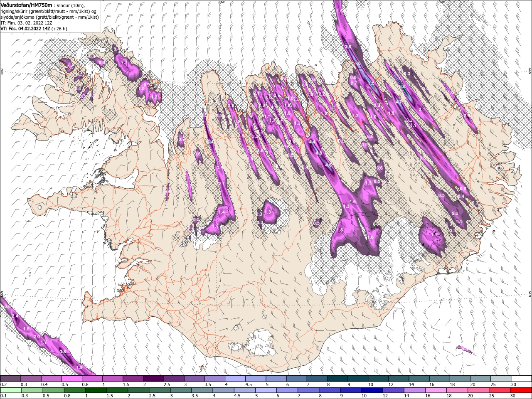The width and height of the screenshot is (532, 399).
Task: Pick deep blue bottom-row swatch at 10
Action: coord(372,390)
